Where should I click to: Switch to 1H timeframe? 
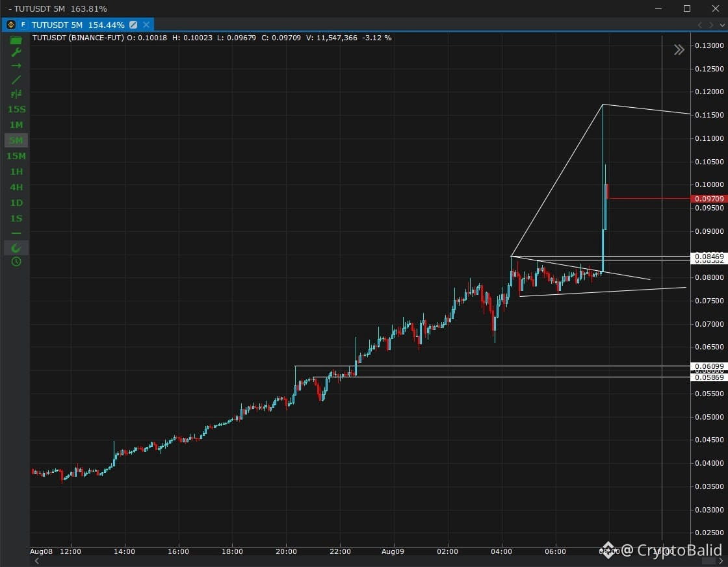(16, 171)
